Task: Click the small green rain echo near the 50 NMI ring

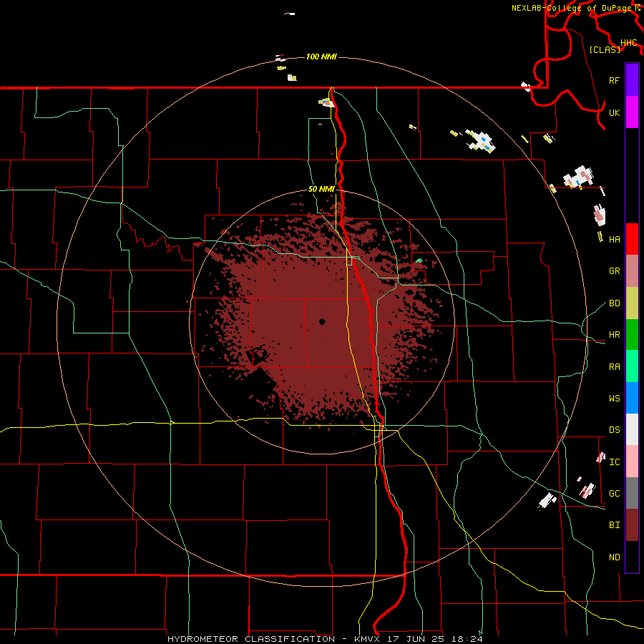Action: click(419, 260)
